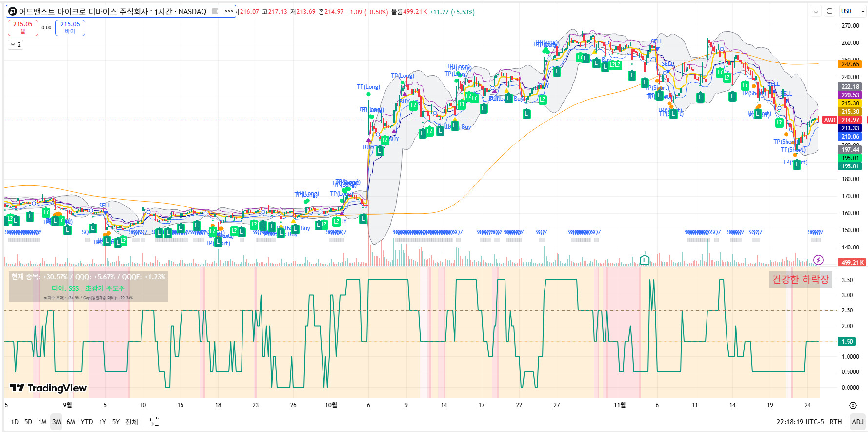Select the 3M time range

(x=57, y=422)
